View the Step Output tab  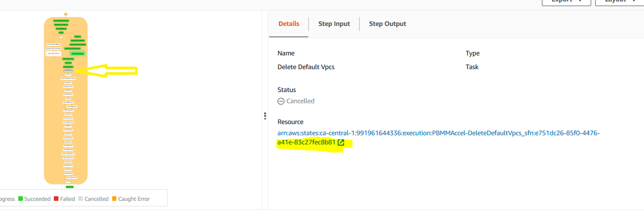click(x=387, y=24)
